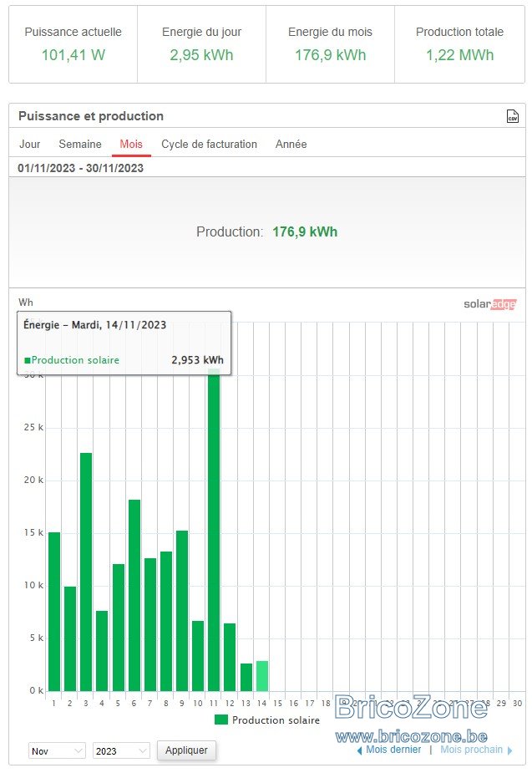Click the Production: label text
Screen dimensions: 532x773
[230, 231]
